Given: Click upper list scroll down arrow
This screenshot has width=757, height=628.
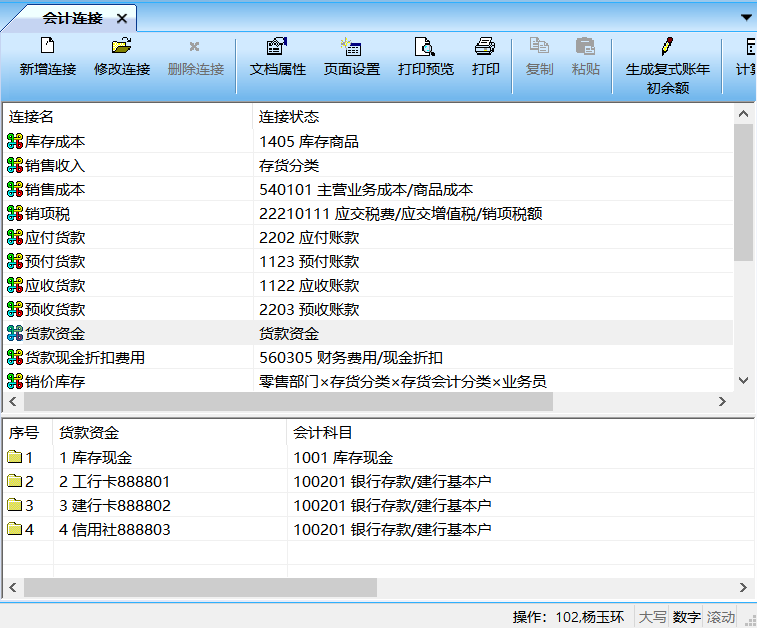Looking at the screenshot, I should coord(743,380).
